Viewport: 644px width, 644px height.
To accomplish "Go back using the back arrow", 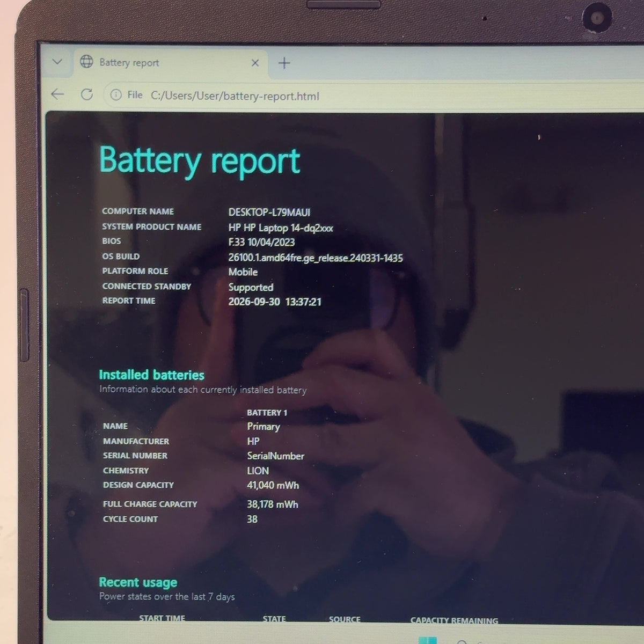I will (57, 95).
